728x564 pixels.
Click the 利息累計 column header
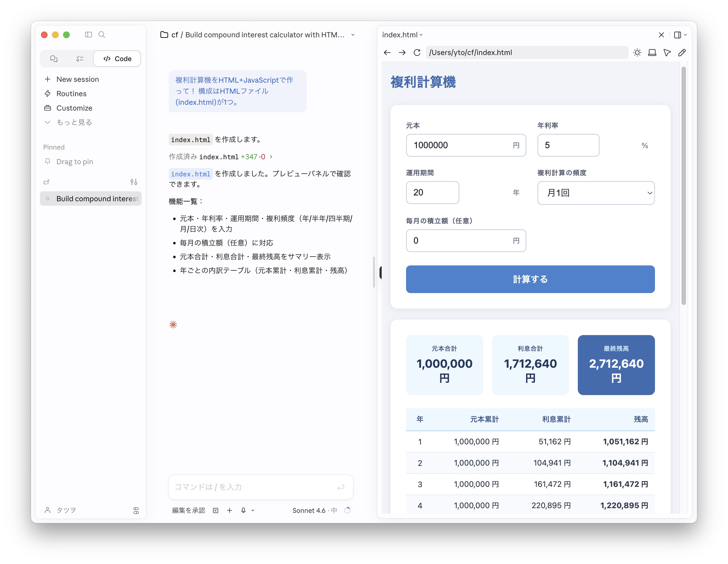(556, 419)
